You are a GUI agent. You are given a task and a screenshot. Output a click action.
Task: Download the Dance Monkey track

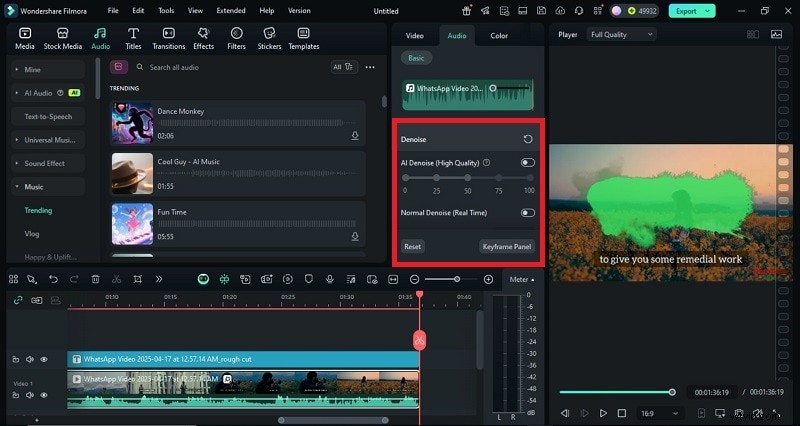tap(355, 136)
